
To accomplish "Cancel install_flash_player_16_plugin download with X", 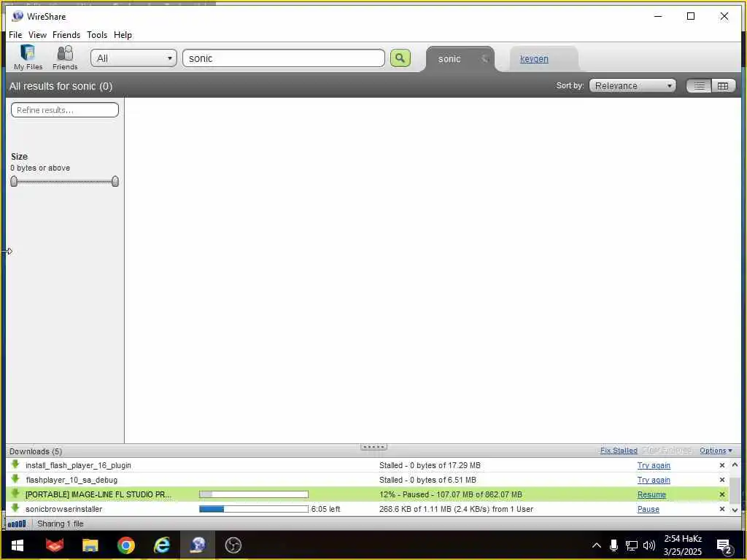I will [721, 465].
